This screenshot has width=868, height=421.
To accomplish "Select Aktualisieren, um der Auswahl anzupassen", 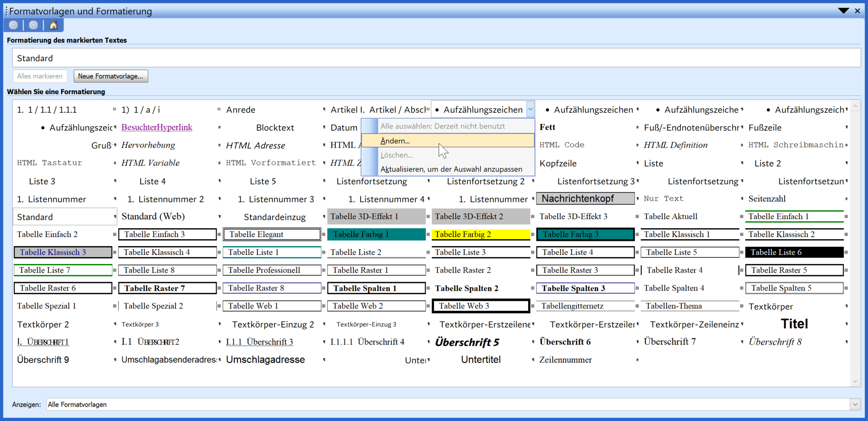I will coord(447,169).
